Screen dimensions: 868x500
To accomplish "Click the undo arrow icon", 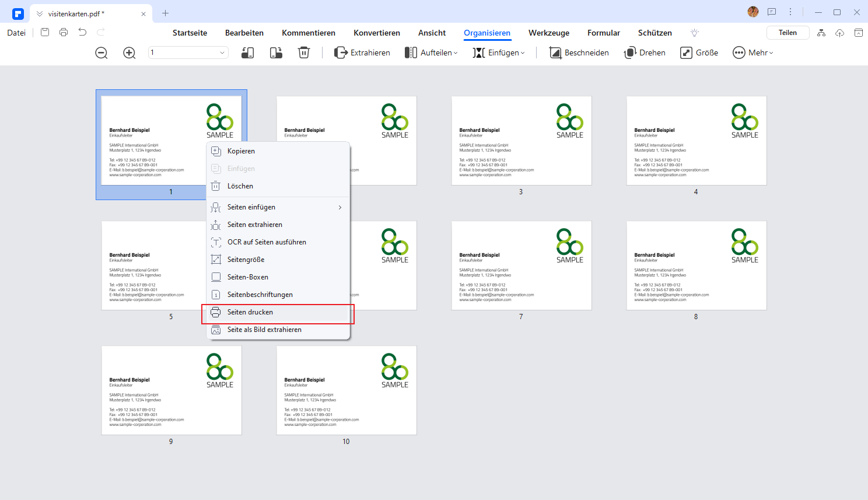I will 82,33.
